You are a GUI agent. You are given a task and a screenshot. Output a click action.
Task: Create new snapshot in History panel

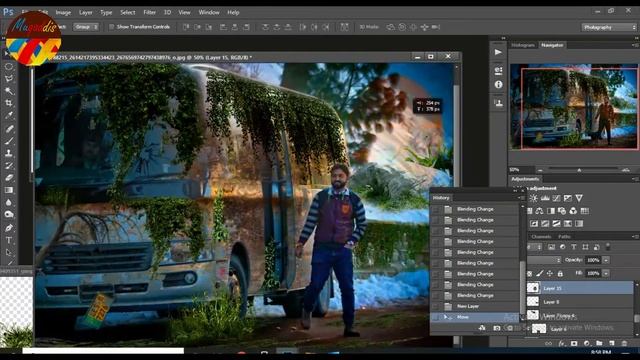pyautogui.click(x=497, y=328)
